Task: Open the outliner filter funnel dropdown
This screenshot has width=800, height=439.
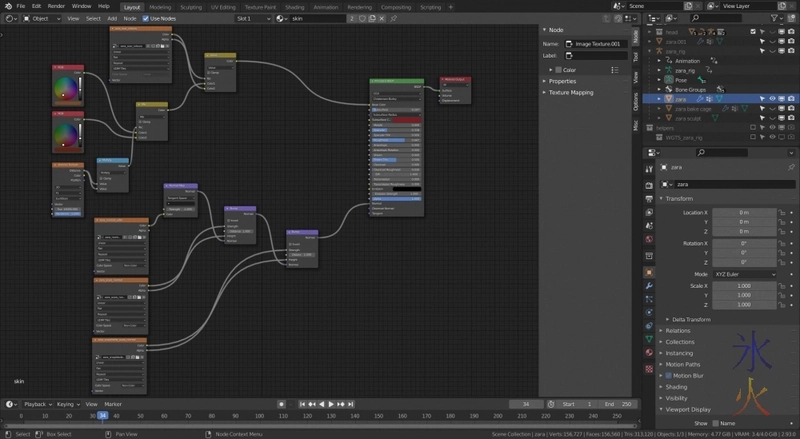Action: click(777, 18)
